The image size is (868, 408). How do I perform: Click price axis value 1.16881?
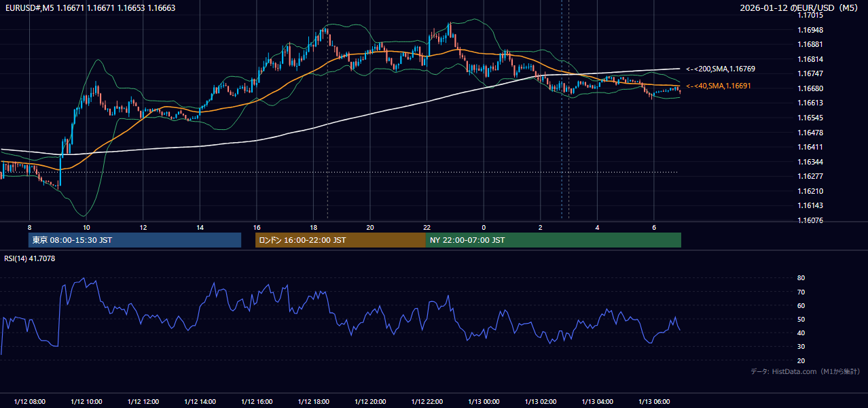[x=810, y=45]
